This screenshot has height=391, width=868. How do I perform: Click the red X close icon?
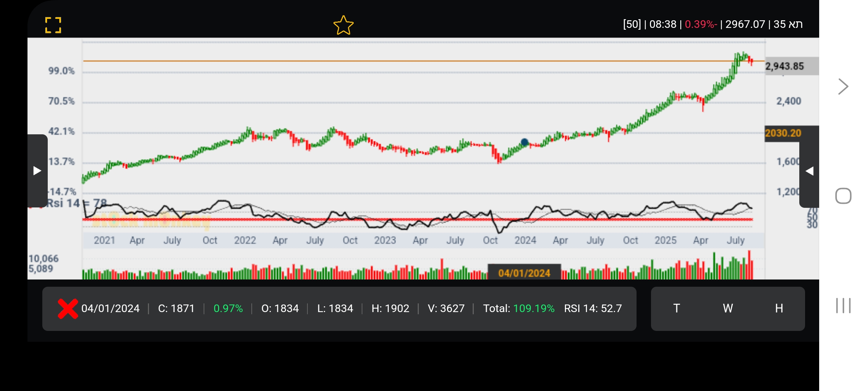[x=68, y=309]
